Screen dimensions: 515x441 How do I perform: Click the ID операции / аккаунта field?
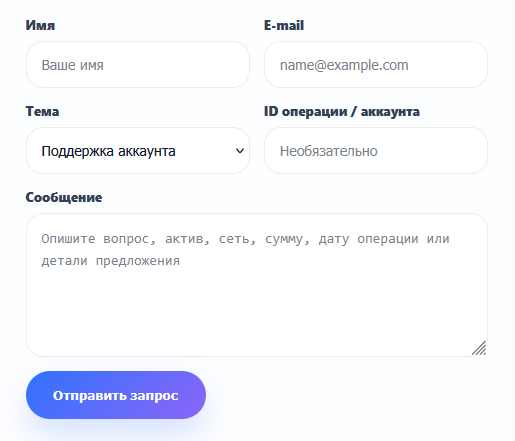click(376, 151)
